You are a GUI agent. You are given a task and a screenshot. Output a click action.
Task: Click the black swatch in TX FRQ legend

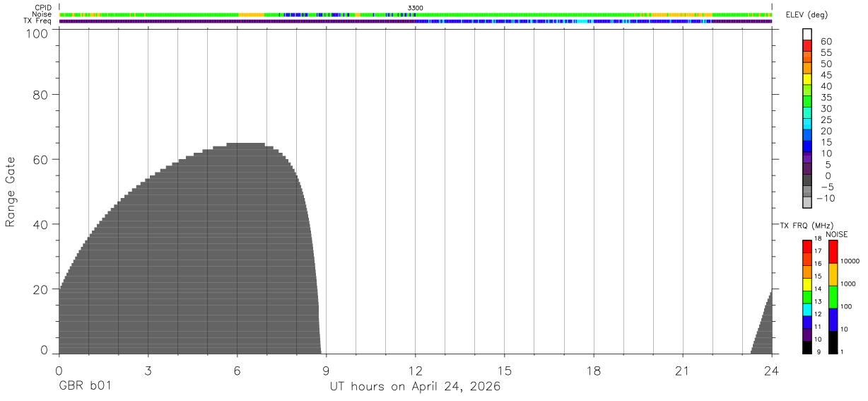pos(807,347)
